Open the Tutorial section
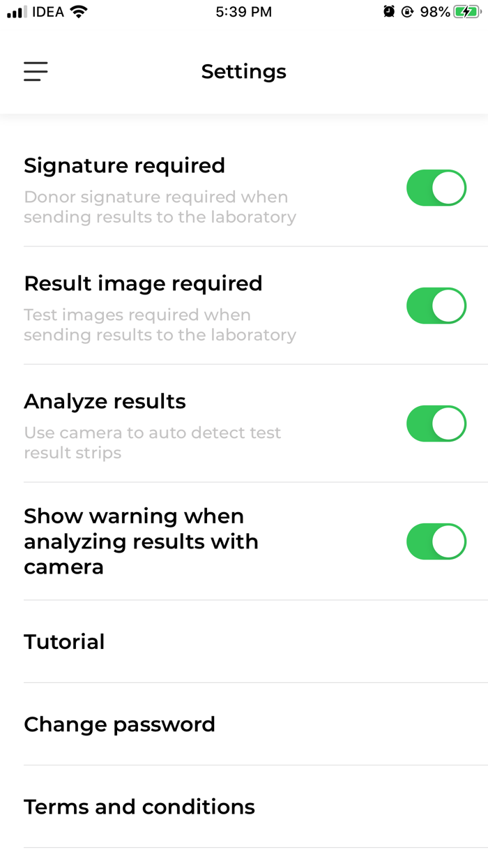 click(x=64, y=641)
